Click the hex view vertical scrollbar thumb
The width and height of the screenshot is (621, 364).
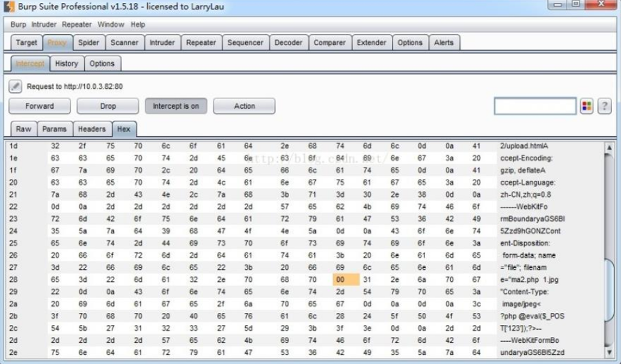(609, 289)
